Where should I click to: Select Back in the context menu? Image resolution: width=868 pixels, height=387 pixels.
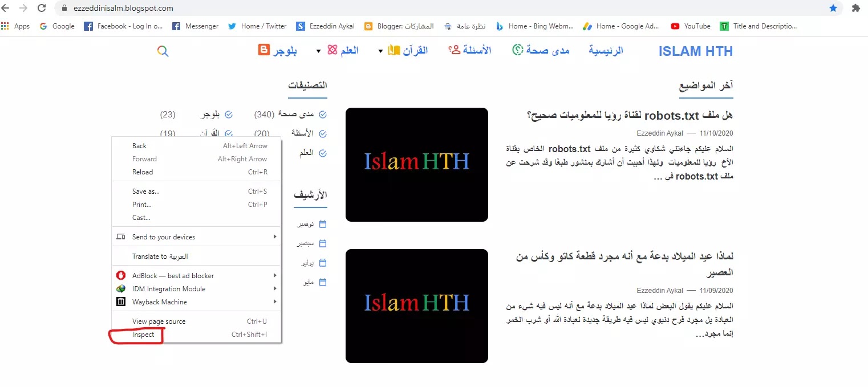coord(197,146)
